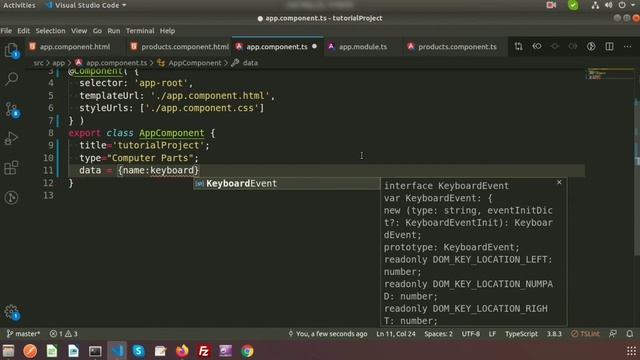640x360 pixels.
Task: Click the data property breadcrumb
Action: pos(245,63)
